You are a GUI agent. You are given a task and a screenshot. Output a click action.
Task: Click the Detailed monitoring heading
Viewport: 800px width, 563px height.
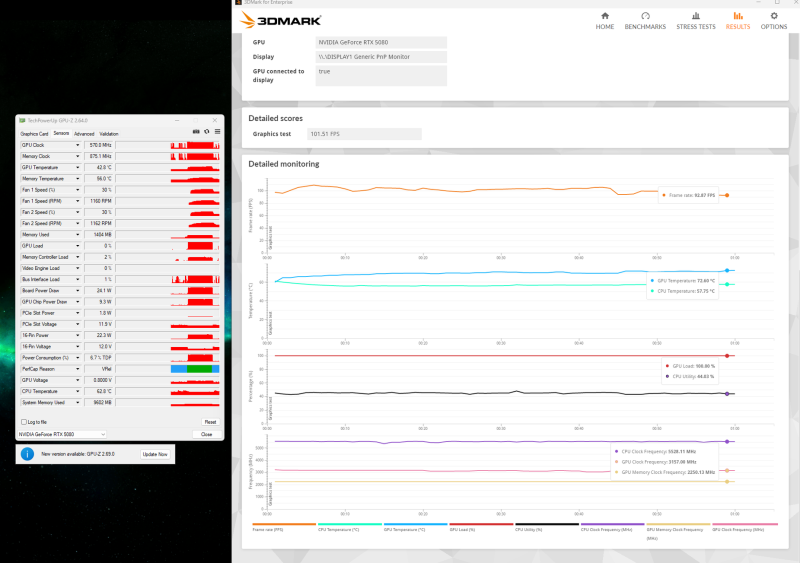click(x=284, y=164)
